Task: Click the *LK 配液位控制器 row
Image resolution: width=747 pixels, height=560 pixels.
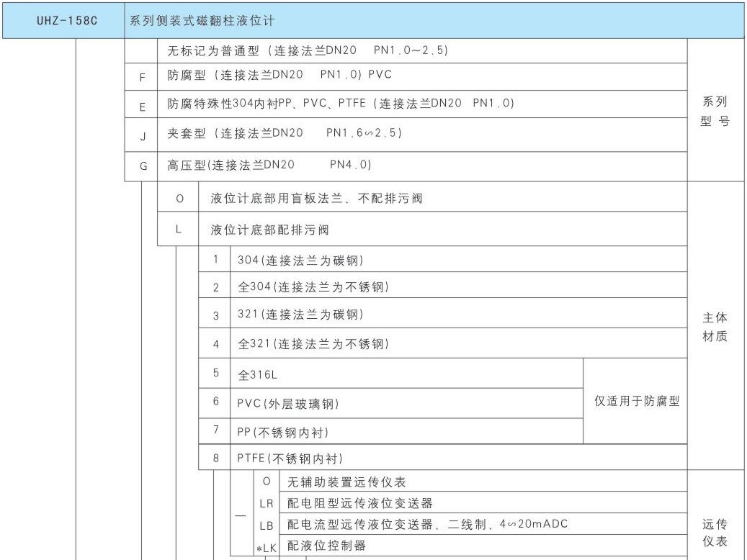Action: (326, 546)
